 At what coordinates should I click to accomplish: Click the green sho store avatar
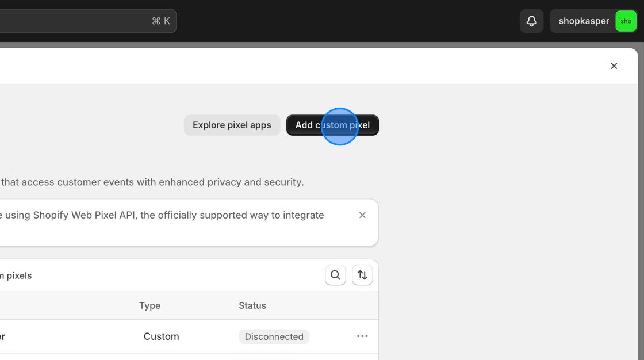(x=626, y=21)
